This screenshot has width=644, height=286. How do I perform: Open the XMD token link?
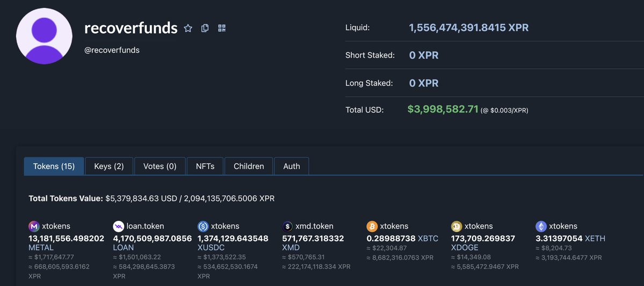pos(291,248)
